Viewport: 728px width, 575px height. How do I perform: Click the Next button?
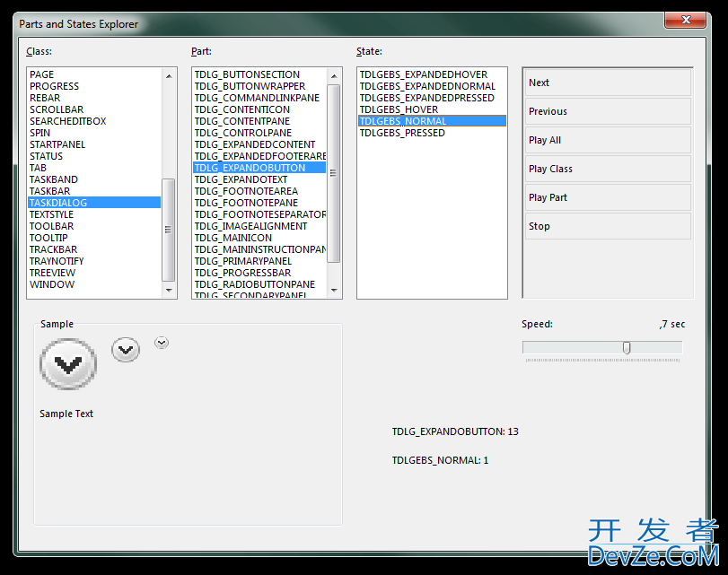pyautogui.click(x=608, y=83)
